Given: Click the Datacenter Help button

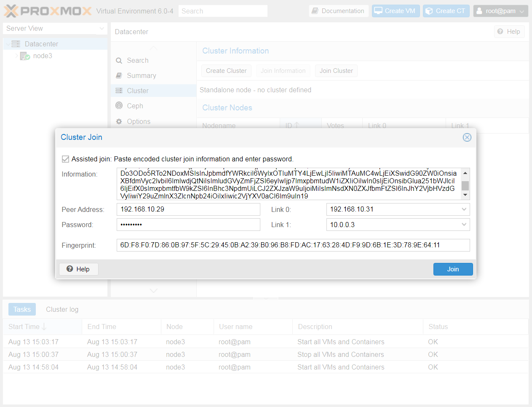Looking at the screenshot, I should [x=509, y=32].
